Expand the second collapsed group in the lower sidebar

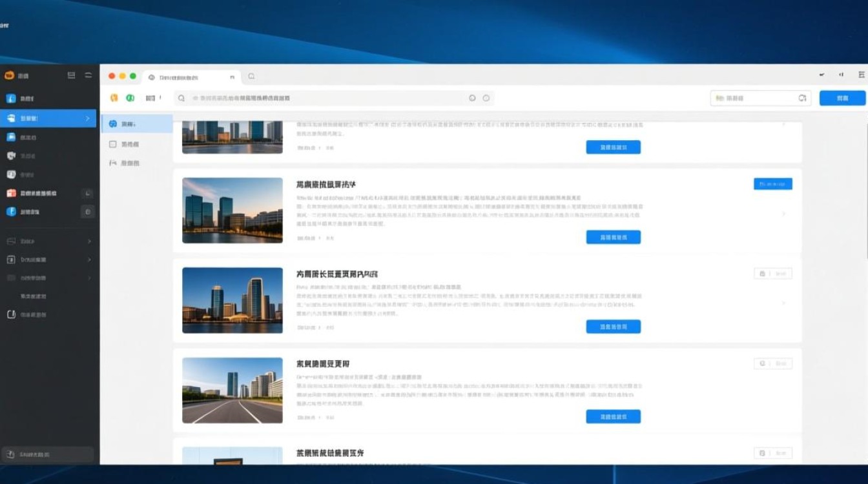coord(90,259)
